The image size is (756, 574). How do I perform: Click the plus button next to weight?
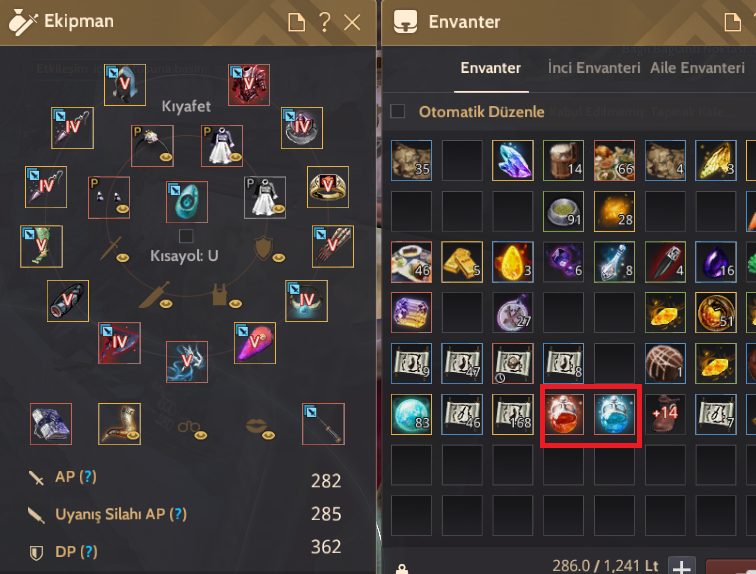click(682, 566)
